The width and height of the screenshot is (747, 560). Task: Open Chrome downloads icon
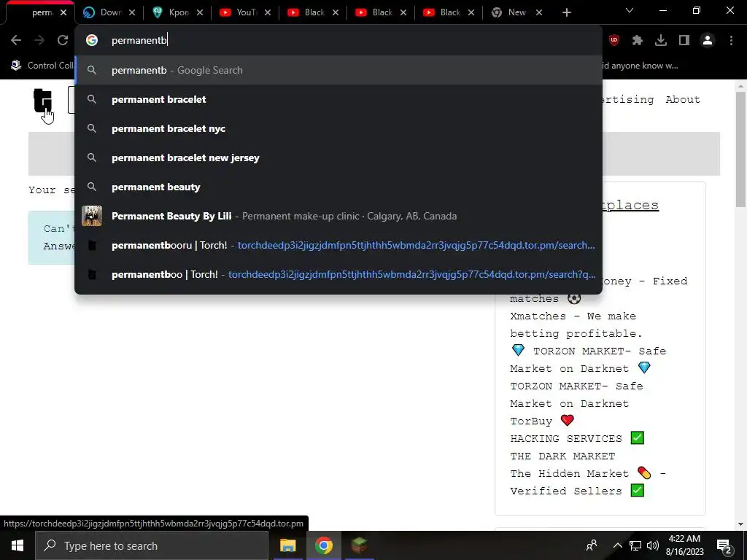point(661,41)
